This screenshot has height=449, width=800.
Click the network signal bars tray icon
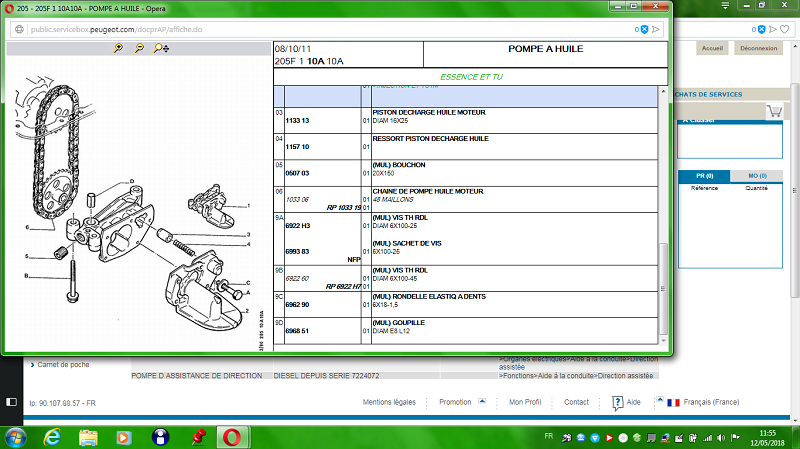tap(708, 438)
